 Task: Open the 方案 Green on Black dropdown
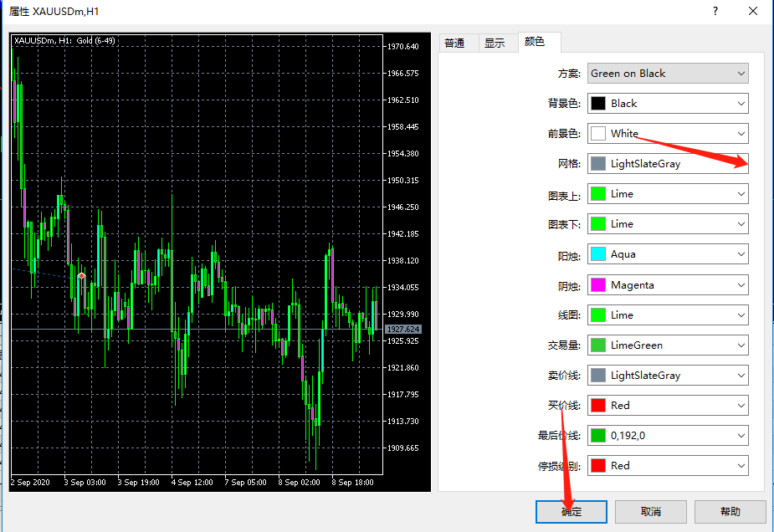tap(668, 73)
